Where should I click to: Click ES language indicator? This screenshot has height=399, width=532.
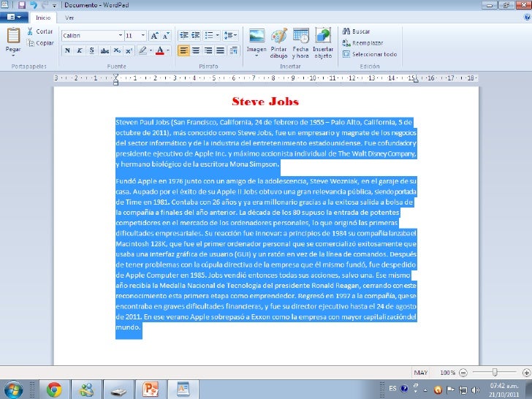click(392, 389)
